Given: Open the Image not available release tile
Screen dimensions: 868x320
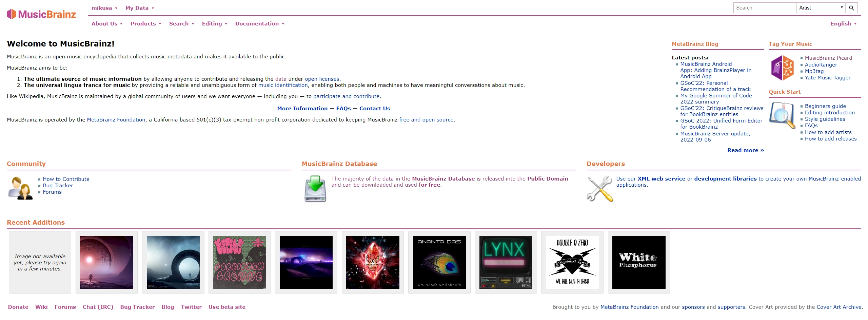Looking at the screenshot, I should 40,262.
